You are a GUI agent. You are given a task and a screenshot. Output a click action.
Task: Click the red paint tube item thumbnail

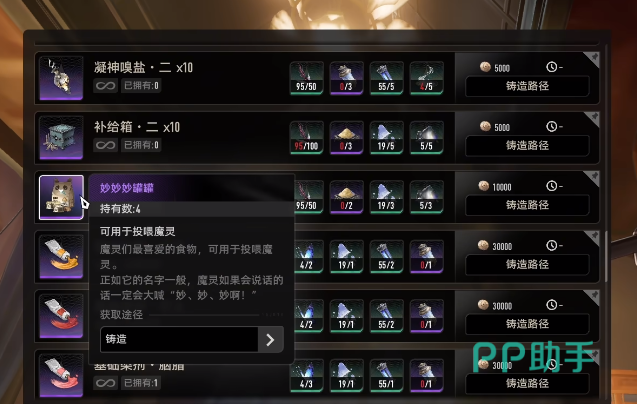point(61,316)
